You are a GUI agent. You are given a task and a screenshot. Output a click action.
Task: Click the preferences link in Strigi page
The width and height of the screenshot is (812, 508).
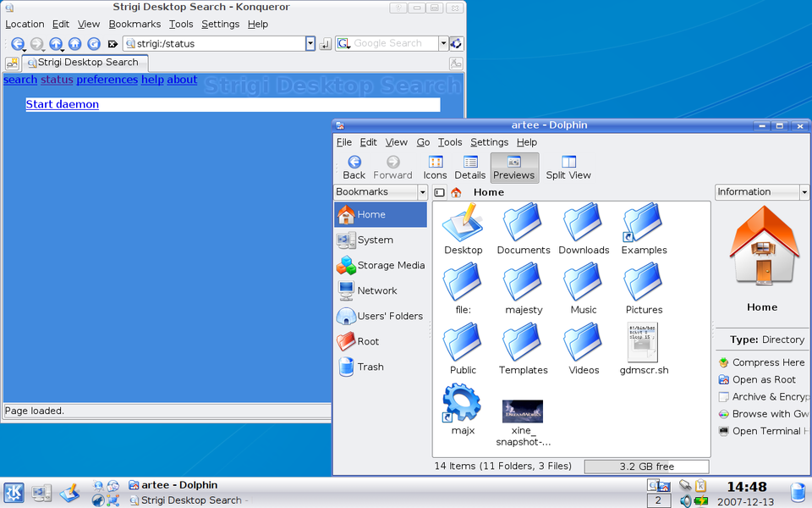tap(107, 80)
